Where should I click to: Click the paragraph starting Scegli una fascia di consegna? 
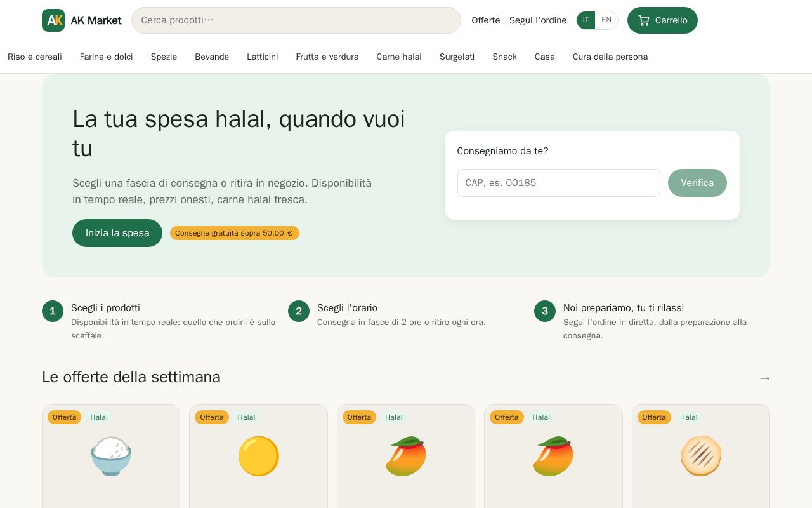click(x=222, y=191)
